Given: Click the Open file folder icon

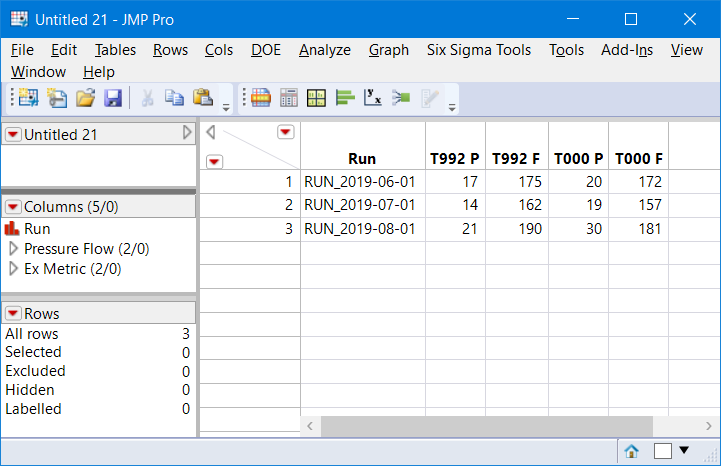Looking at the screenshot, I should click(x=86, y=98).
